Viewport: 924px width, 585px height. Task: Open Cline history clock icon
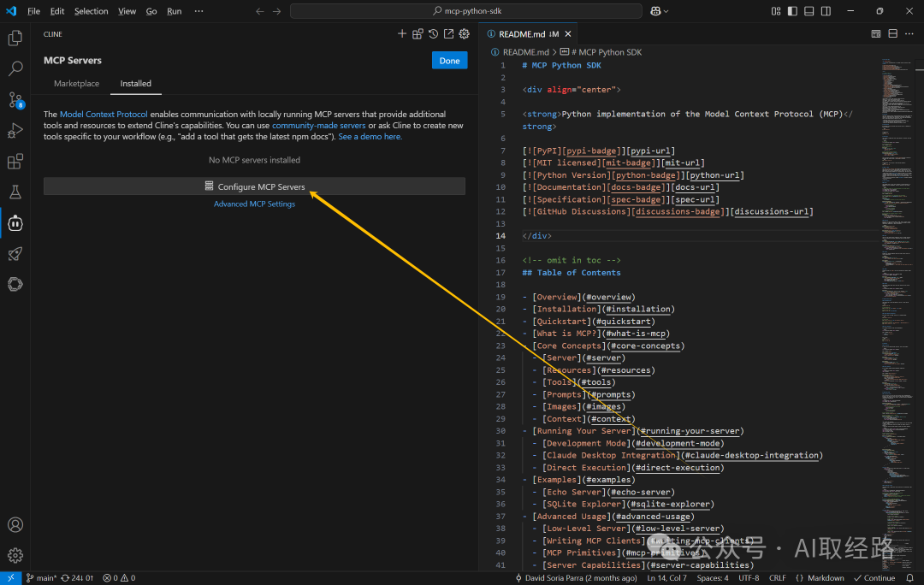(433, 34)
